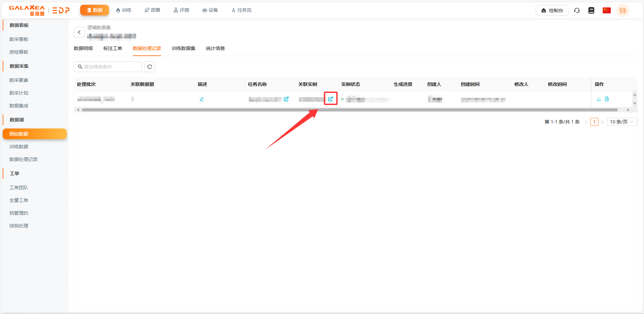Go to the next page arrow
644x314 pixels.
click(x=602, y=122)
